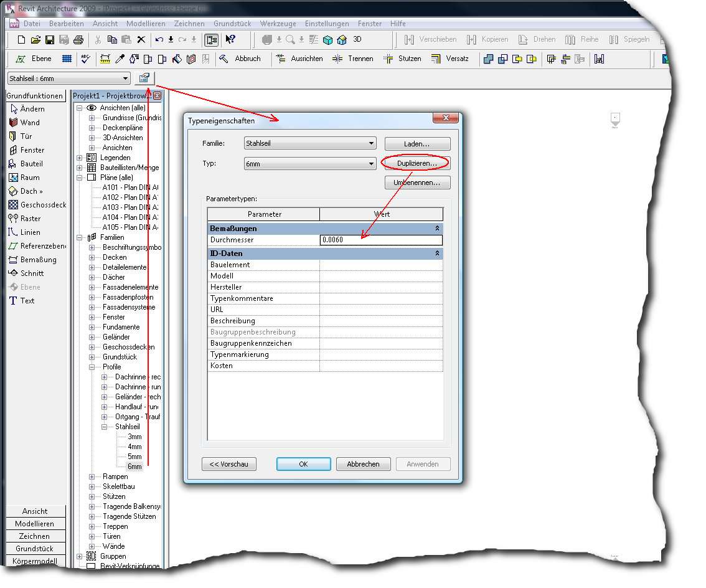Screen dimensions: 706x588
Task: Select the Bemaßung tool in the design bar
Action: [x=32, y=260]
